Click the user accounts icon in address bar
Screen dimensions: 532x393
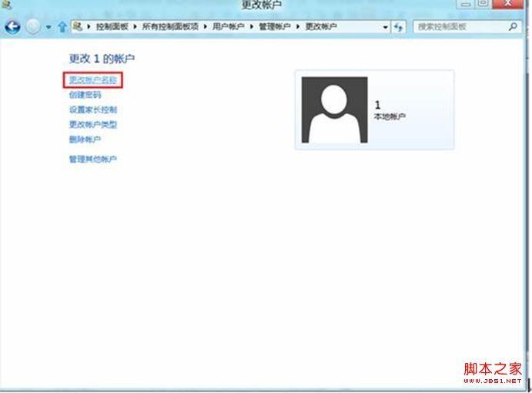click(x=78, y=26)
